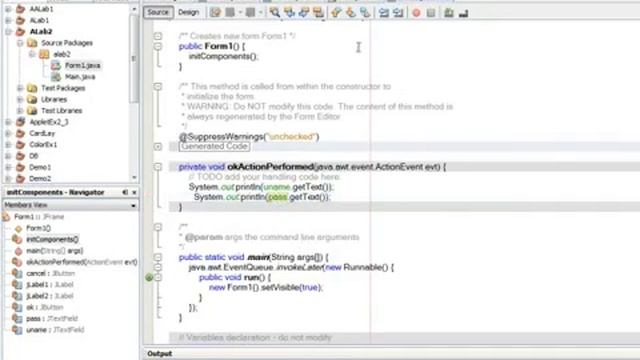Stop macro recording toolbar icon
Screen dimensions: 640x360
431,13
